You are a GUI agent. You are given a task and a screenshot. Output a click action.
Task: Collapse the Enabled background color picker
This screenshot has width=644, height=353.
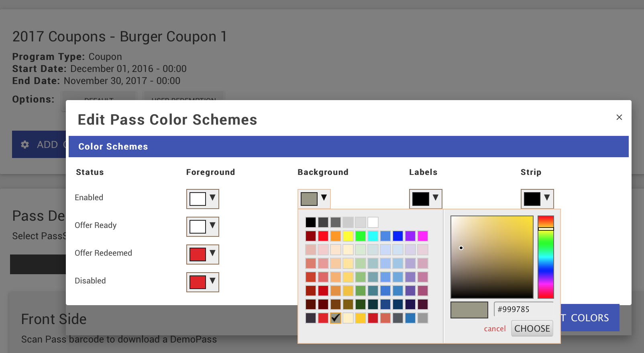point(314,199)
